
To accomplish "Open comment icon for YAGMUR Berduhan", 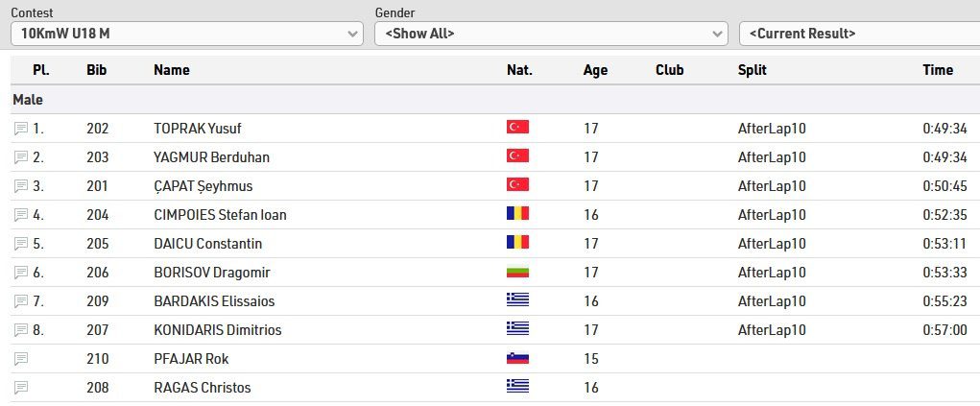I will pos(20,157).
